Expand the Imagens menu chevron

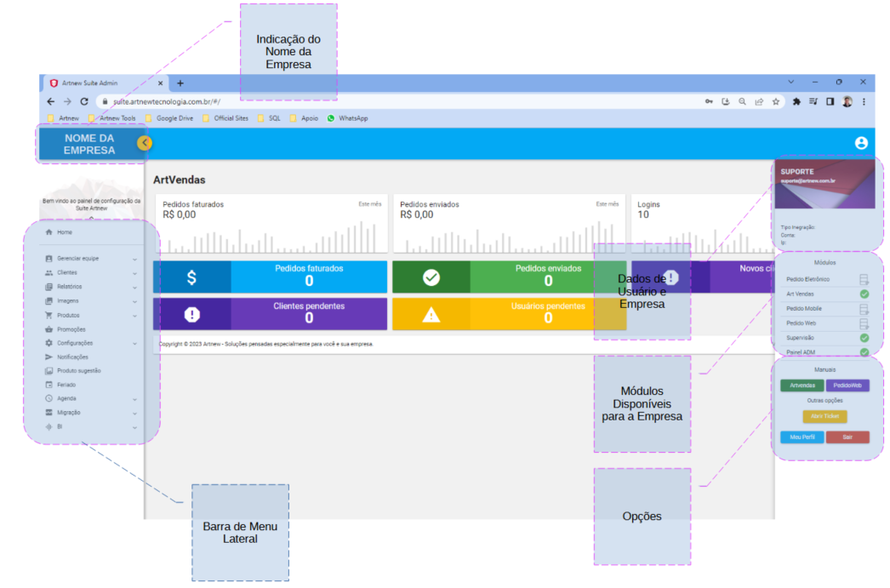(134, 301)
